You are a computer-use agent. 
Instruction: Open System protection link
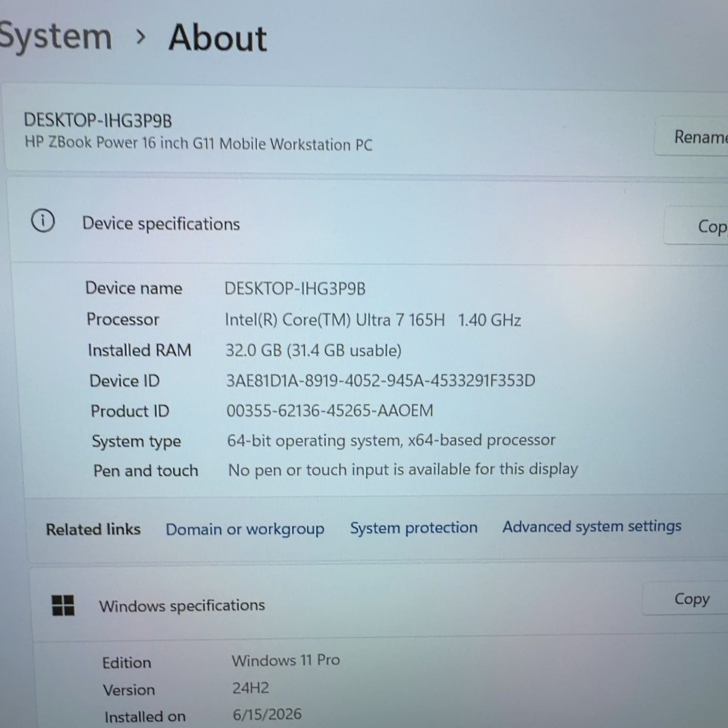pos(414,528)
